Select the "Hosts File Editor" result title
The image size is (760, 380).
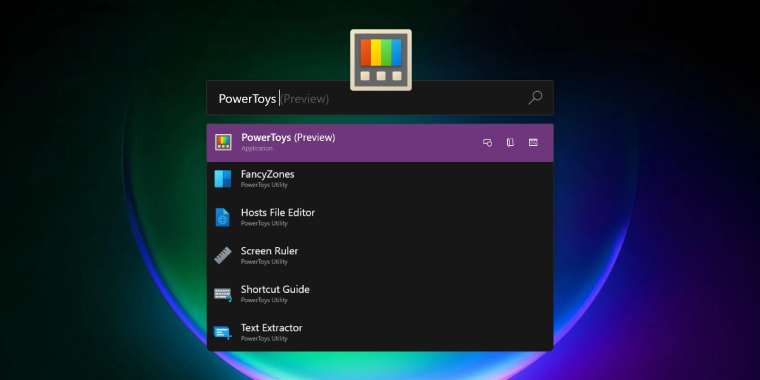coord(278,212)
